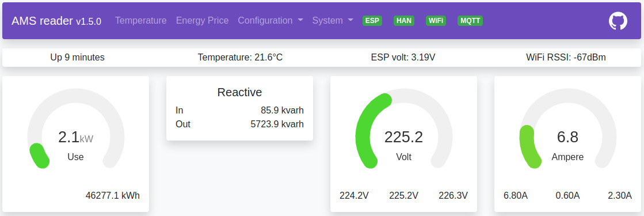The image size is (644, 216).
Task: Select the 225.2V phase voltage below gauge
Action: 404,195
